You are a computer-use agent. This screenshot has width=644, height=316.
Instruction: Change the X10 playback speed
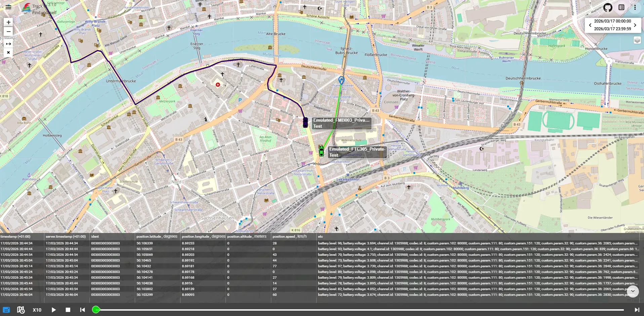37,310
